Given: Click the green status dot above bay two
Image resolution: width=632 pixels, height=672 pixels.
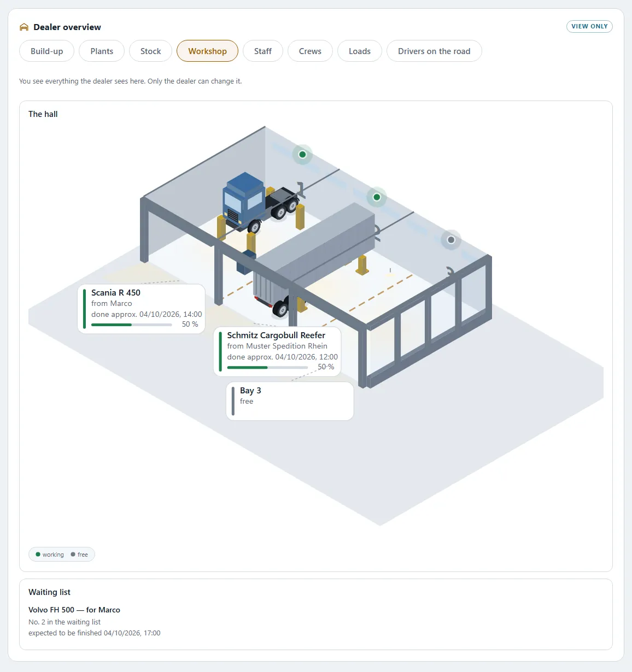Looking at the screenshot, I should tap(377, 197).
